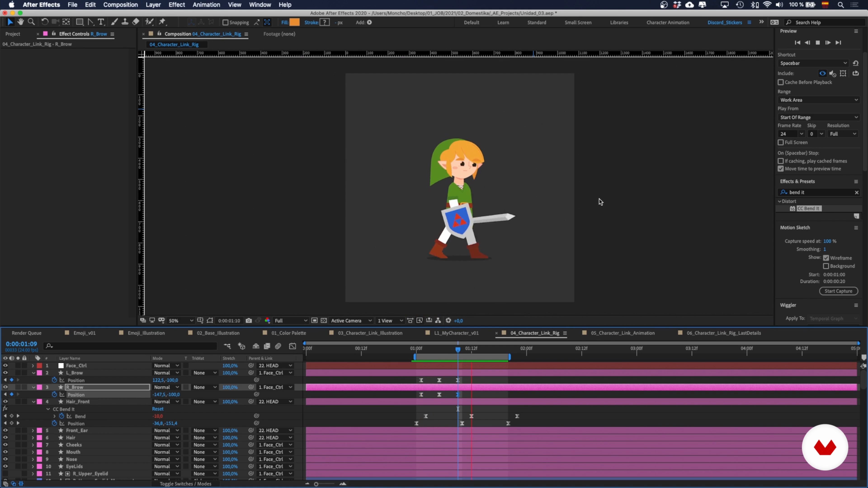868x488 pixels.
Task: Toggle the region of interest icon
Action: click(x=314, y=321)
